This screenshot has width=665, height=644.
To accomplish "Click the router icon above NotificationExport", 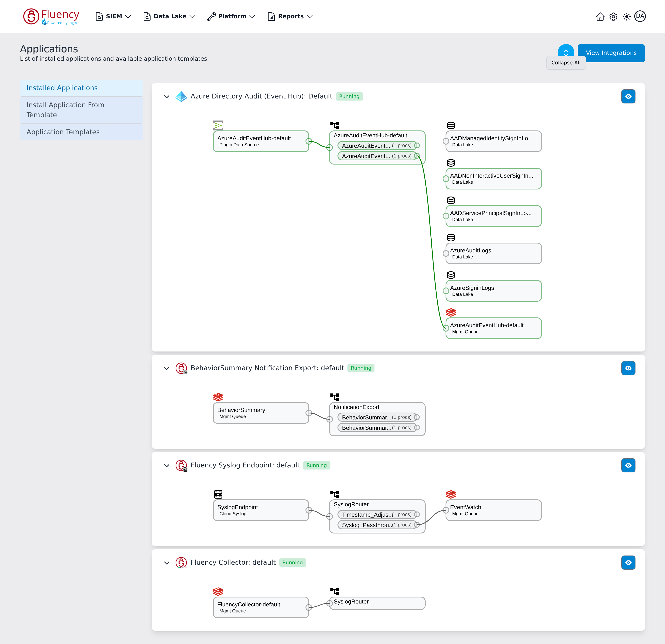I will click(335, 397).
